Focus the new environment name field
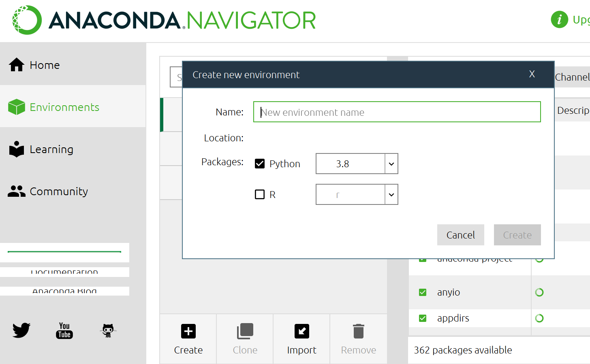The height and width of the screenshot is (364, 590). click(397, 112)
